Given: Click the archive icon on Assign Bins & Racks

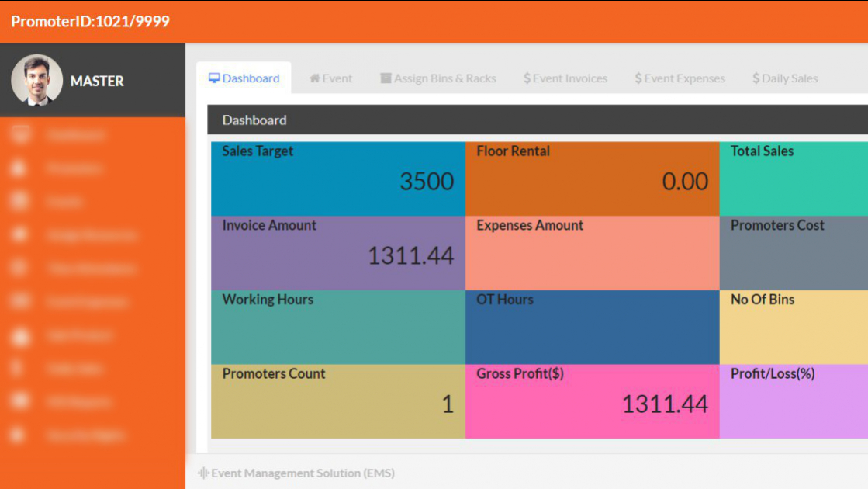Looking at the screenshot, I should (386, 78).
